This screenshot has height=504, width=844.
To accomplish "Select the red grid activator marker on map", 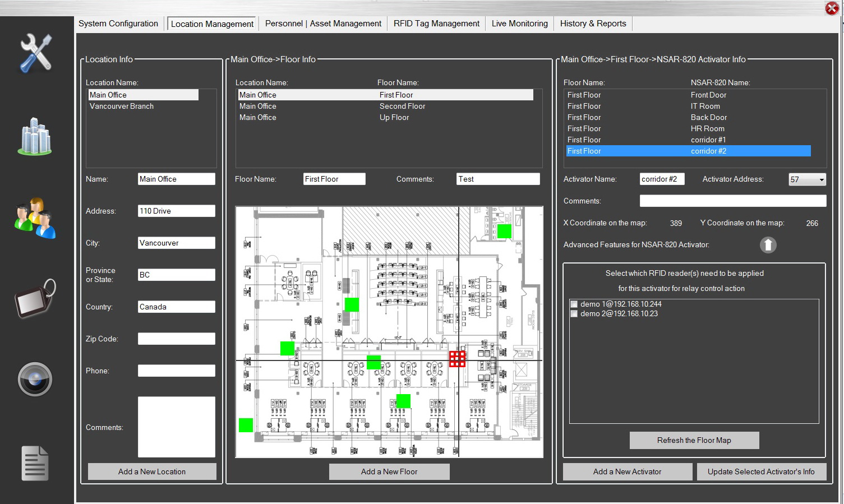I will (x=457, y=359).
